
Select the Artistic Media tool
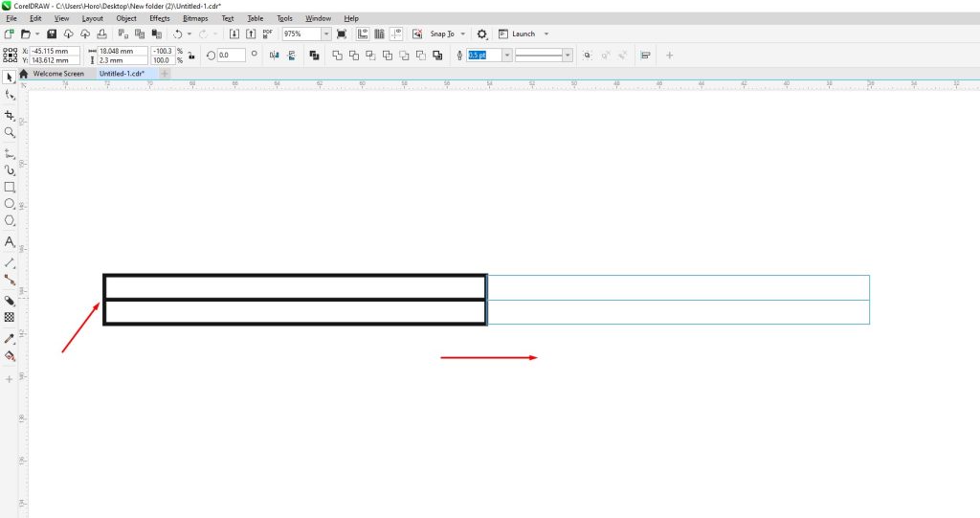[10, 170]
